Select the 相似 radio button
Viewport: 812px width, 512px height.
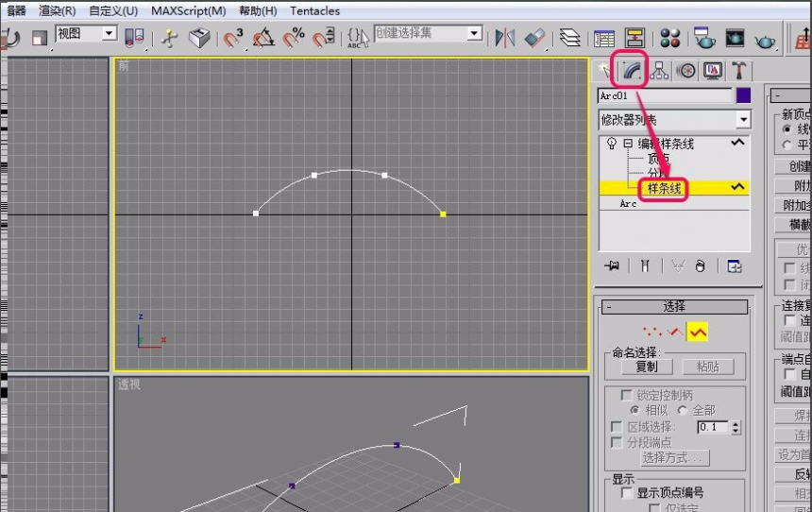click(635, 410)
